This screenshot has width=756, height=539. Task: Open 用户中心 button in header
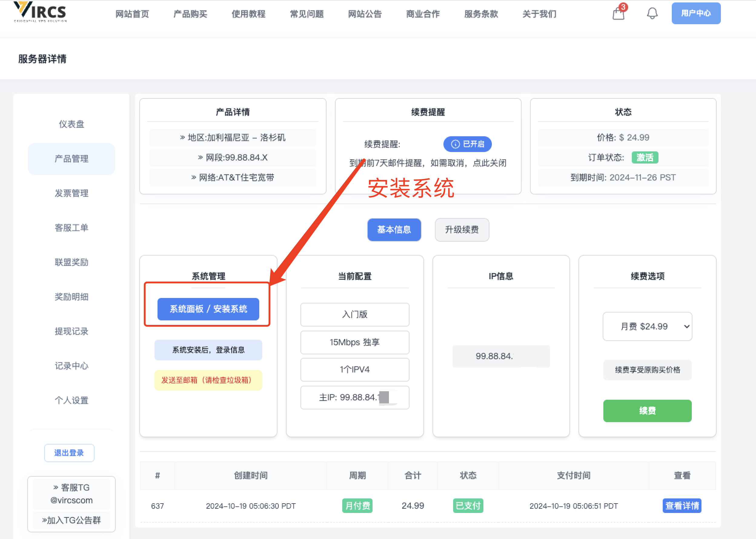click(x=695, y=13)
